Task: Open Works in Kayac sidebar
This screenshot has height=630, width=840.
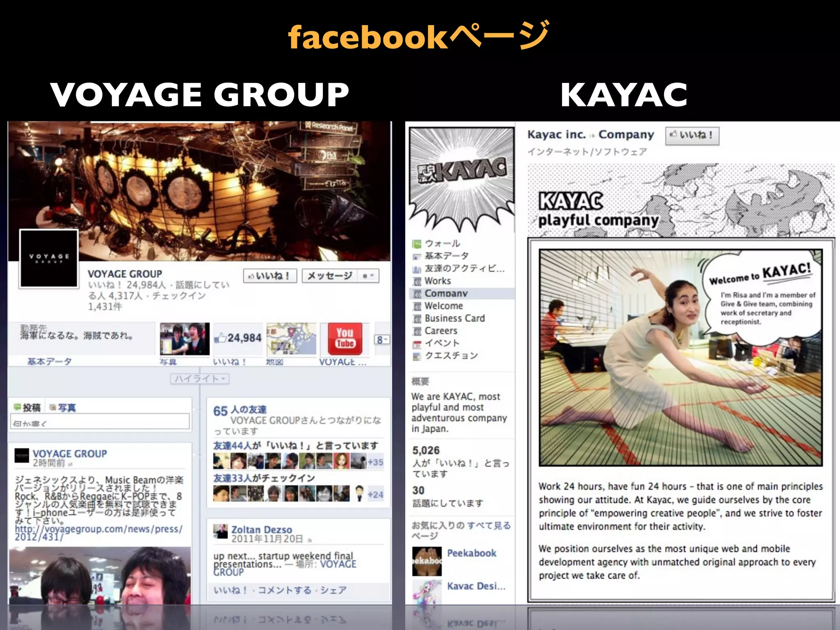Action: coord(438,281)
